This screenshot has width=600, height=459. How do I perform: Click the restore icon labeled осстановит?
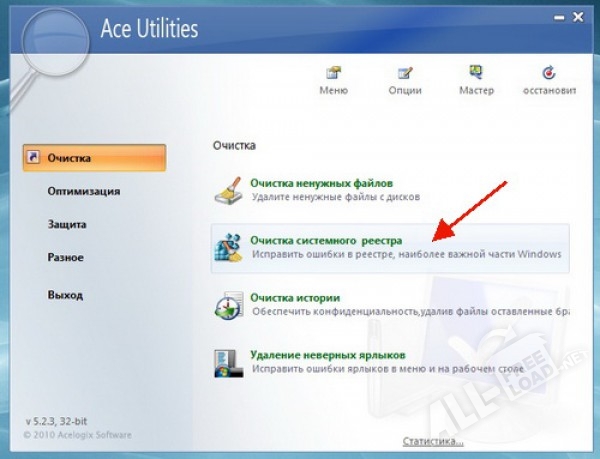549,73
